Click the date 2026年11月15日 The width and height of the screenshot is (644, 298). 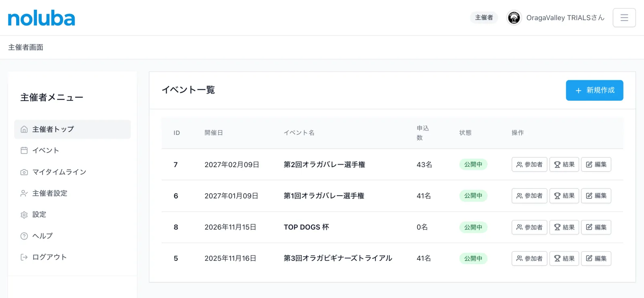230,227
